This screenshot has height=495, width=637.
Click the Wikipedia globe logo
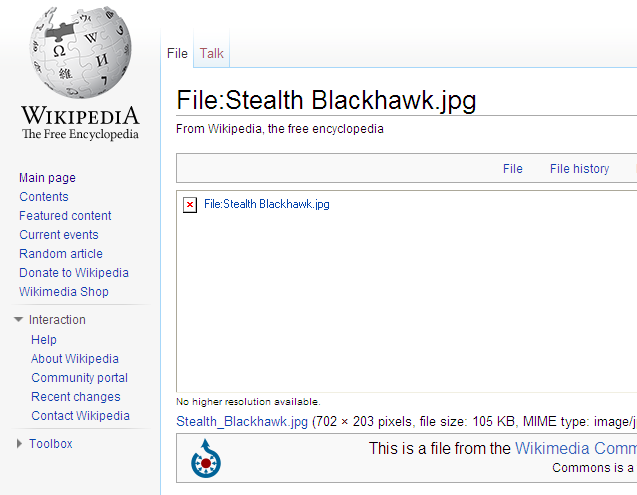tap(80, 52)
